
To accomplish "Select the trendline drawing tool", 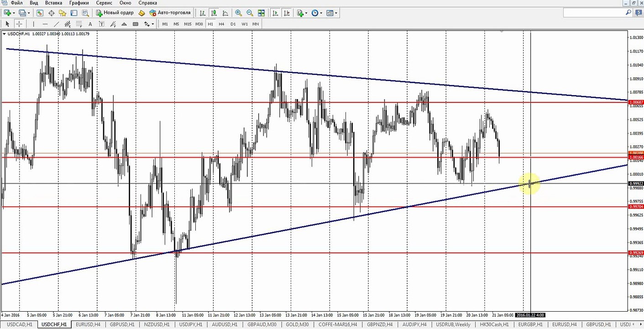I will click(56, 24).
